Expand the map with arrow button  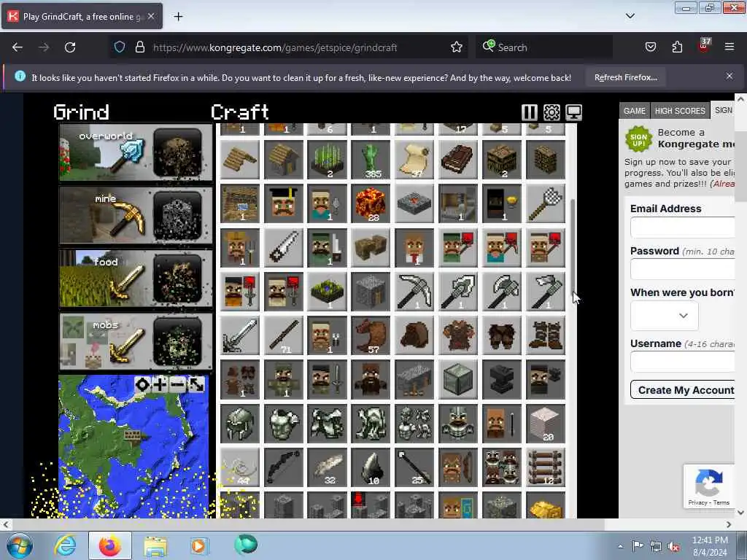click(x=196, y=384)
